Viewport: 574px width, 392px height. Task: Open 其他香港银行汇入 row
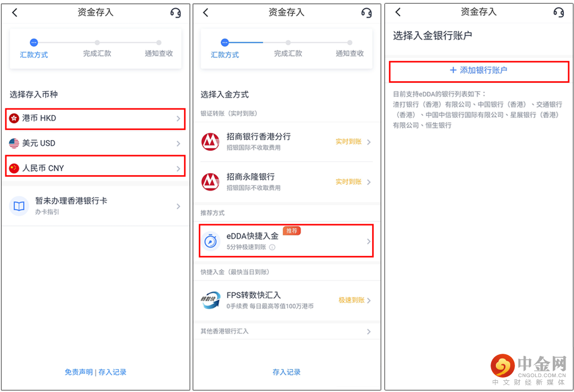tap(286, 331)
